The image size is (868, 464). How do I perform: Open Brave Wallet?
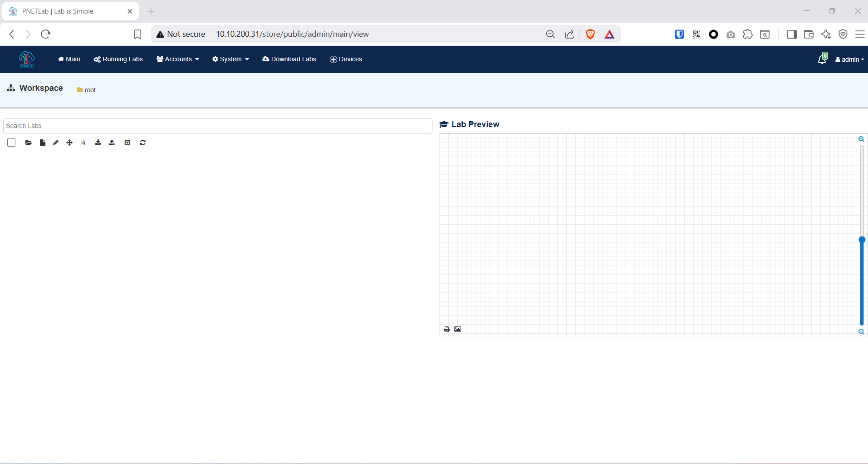pos(809,34)
